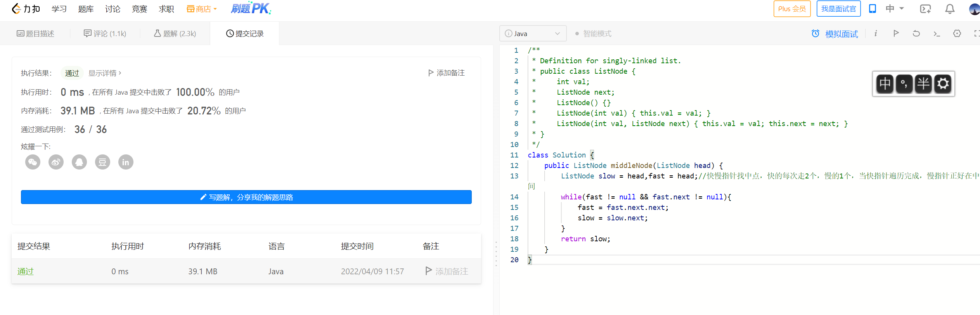Viewport: 980px width, 315px height.
Task: Reset code with the restore icon
Action: (x=916, y=33)
